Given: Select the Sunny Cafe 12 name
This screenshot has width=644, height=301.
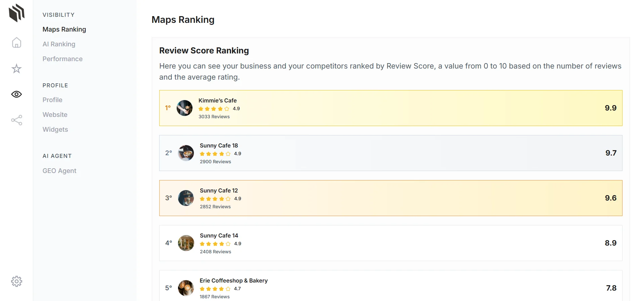Looking at the screenshot, I should [x=219, y=190].
